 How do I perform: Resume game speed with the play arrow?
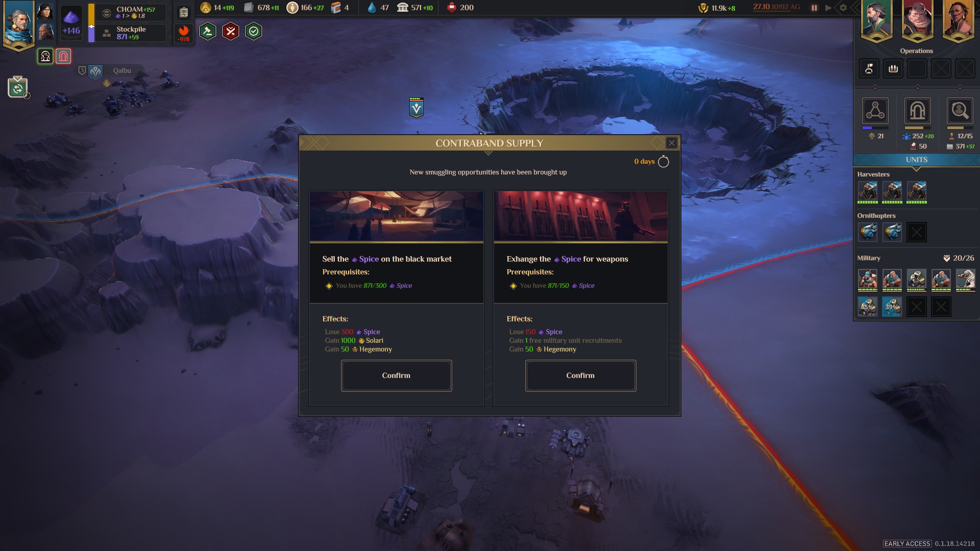coord(828,8)
